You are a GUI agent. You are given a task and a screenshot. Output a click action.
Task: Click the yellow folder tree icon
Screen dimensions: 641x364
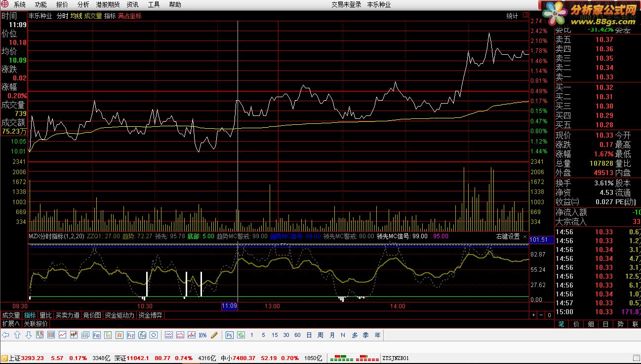pos(108,335)
